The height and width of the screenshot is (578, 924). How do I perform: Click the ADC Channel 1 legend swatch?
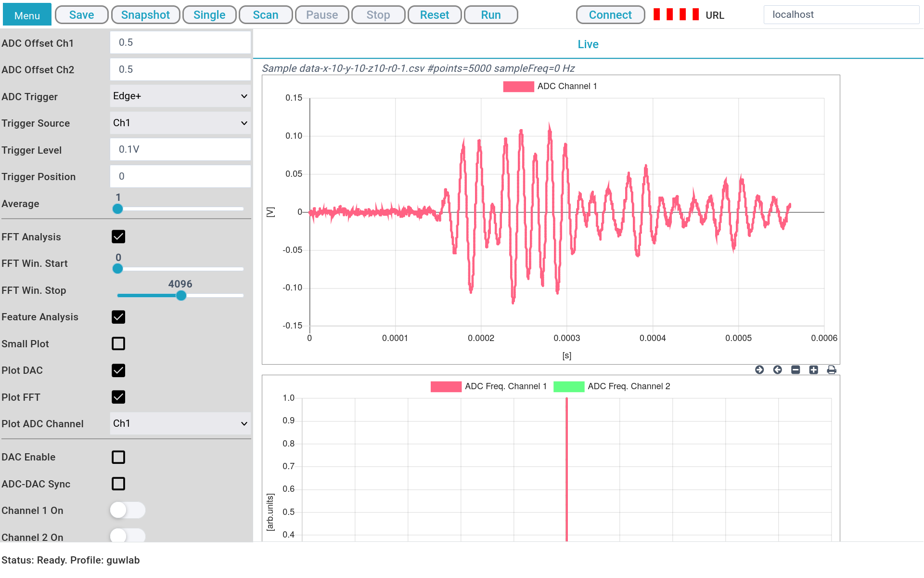518,87
